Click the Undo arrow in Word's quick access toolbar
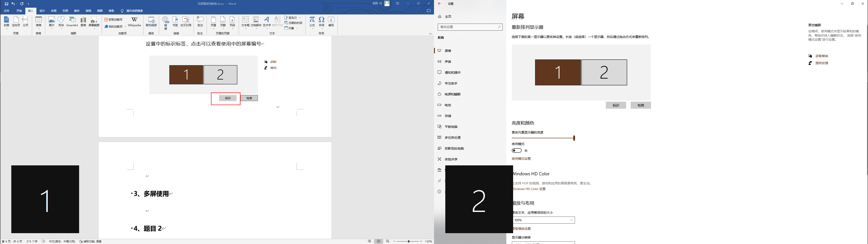This screenshot has height=244, width=868. [13, 4]
